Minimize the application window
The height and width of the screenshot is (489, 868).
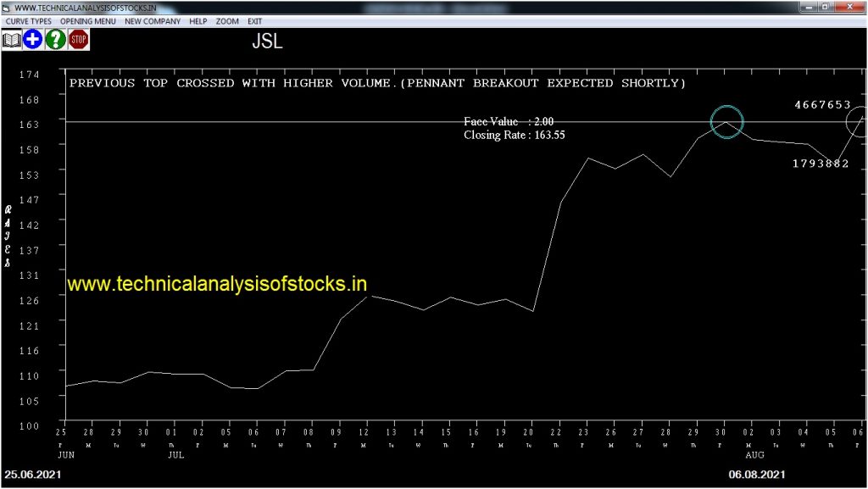tap(807, 7)
